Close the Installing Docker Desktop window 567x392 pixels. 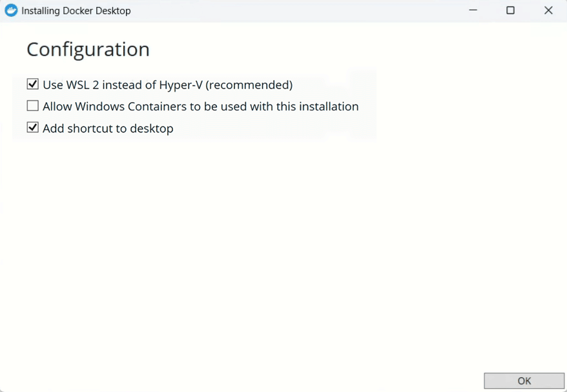548,10
